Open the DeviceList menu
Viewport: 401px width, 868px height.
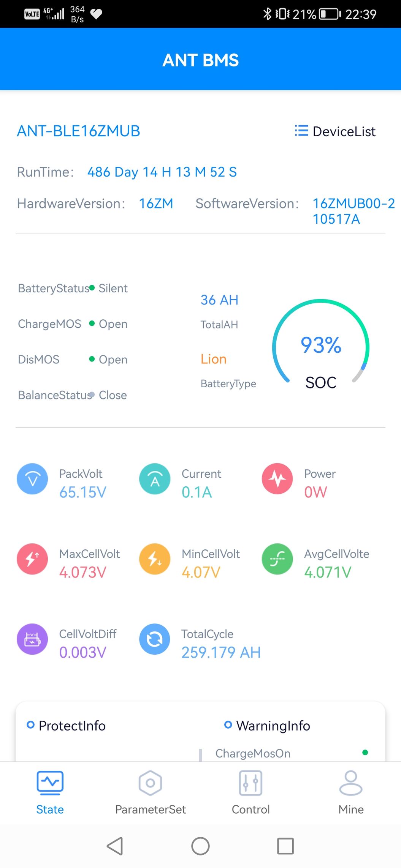(335, 131)
